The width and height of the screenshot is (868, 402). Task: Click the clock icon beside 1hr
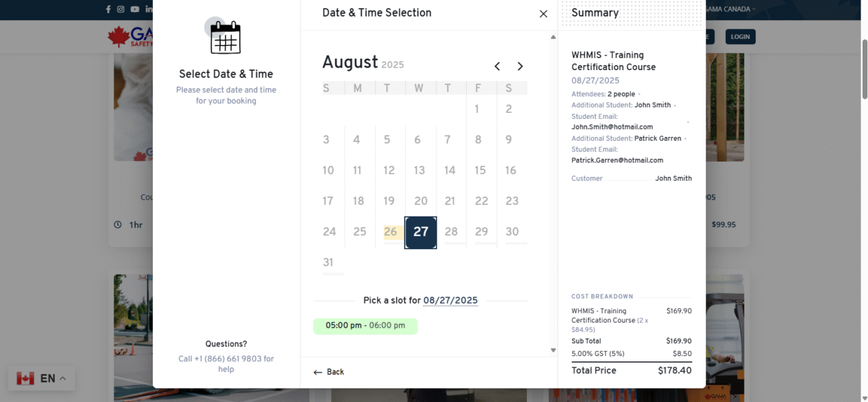point(118,225)
